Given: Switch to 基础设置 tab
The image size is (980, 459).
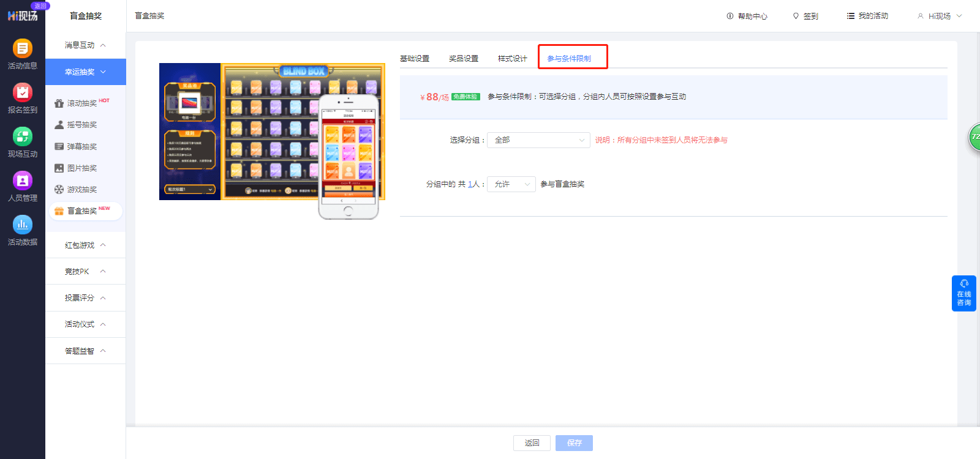Looking at the screenshot, I should (x=415, y=59).
